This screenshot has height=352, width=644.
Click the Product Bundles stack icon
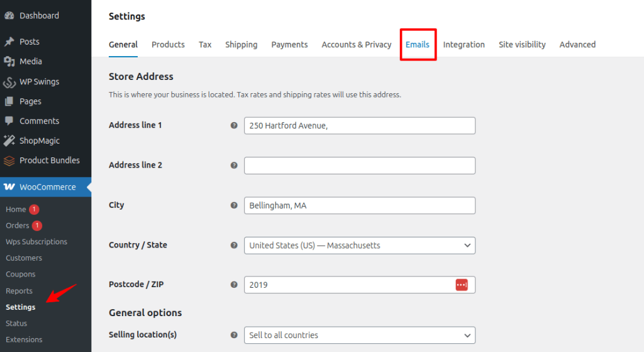click(x=9, y=161)
